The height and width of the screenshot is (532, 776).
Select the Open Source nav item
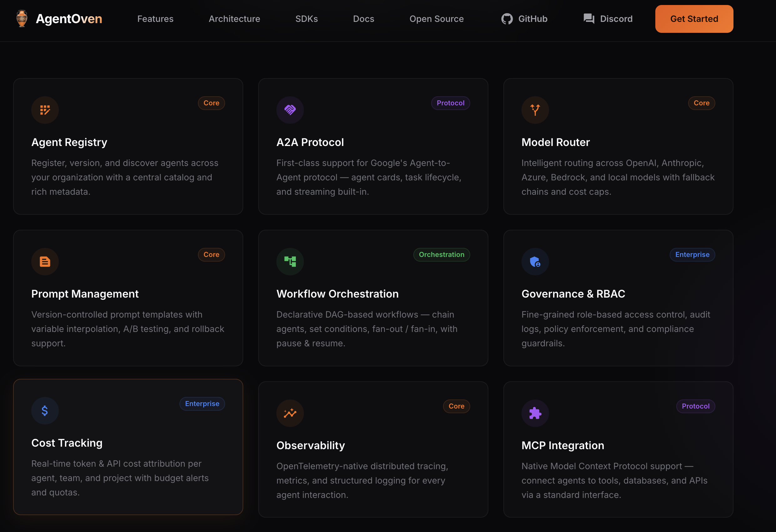click(436, 19)
